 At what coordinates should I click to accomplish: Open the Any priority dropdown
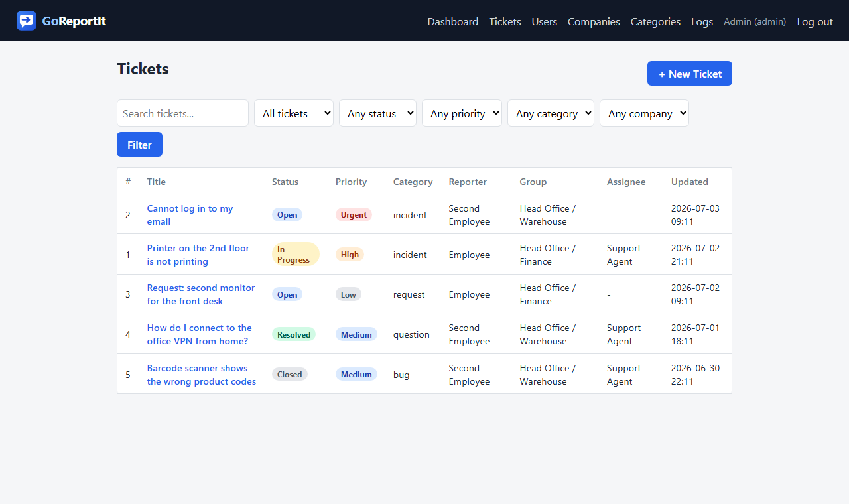pos(462,113)
